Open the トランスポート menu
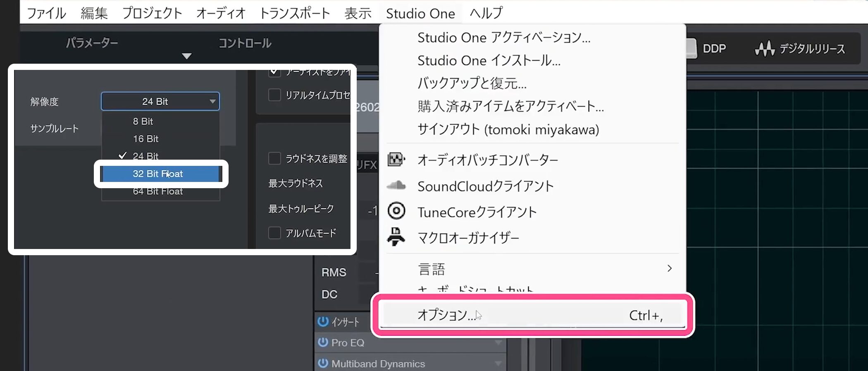 [x=294, y=13]
